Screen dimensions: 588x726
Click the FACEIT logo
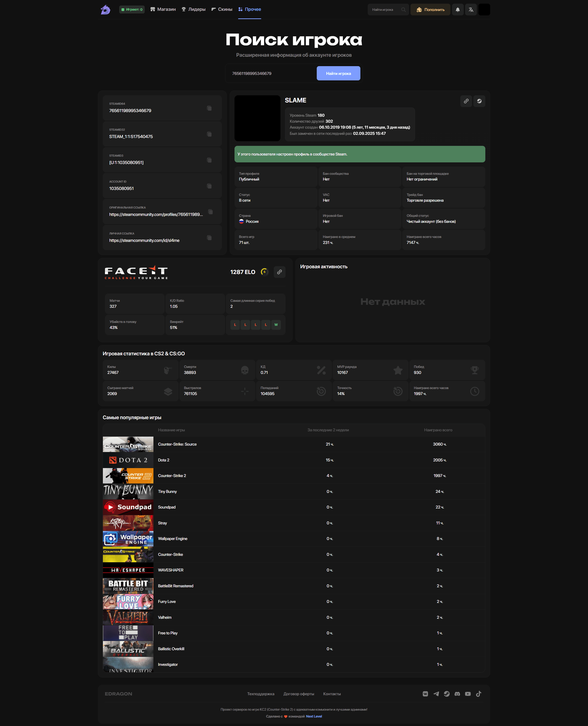pyautogui.click(x=136, y=272)
